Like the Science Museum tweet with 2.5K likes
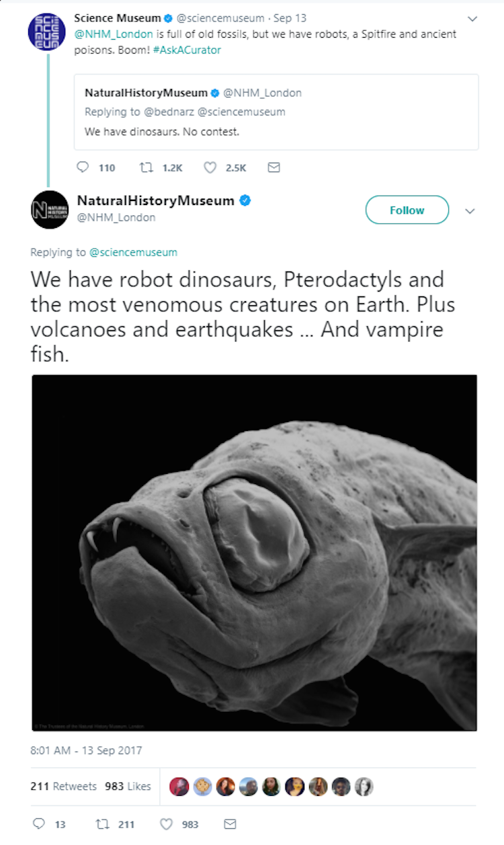 click(210, 167)
